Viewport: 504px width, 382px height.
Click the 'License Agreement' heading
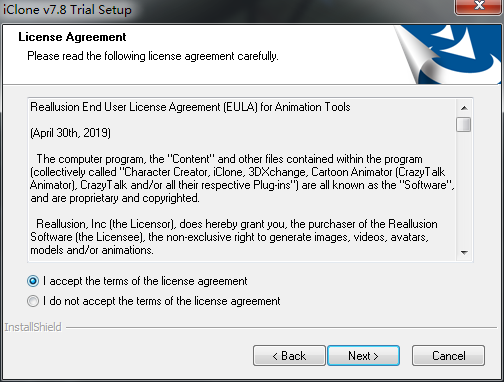pyautogui.click(x=72, y=37)
